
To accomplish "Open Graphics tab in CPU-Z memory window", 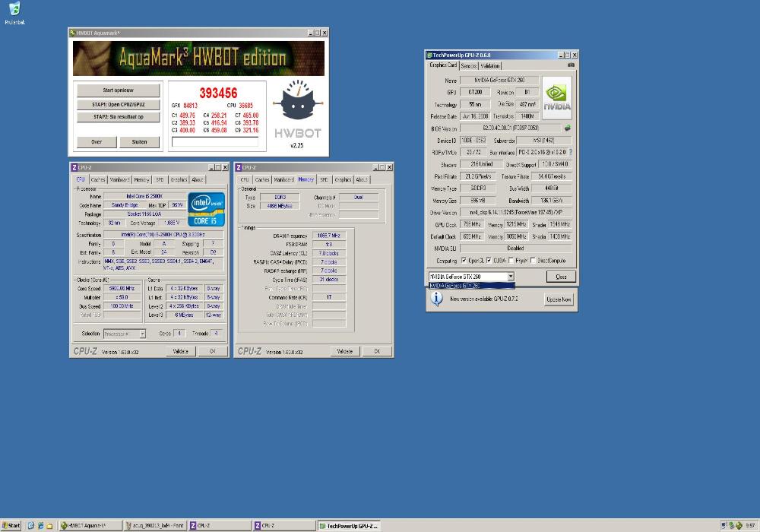I will coord(343,180).
